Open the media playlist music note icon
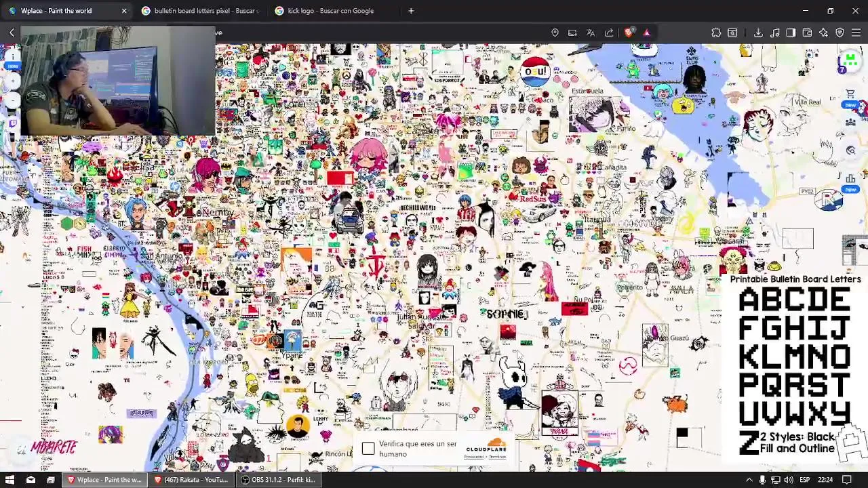Viewport: 868px width, 488px height. click(774, 33)
